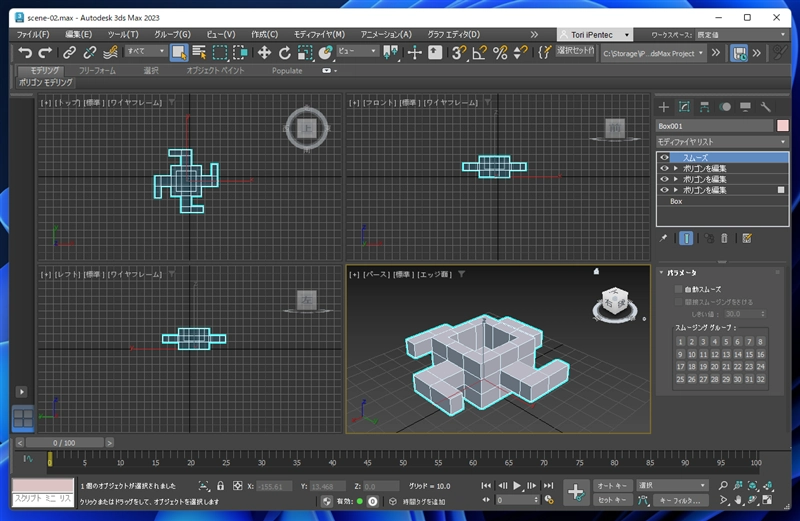Toggle the selection lock padlock
This screenshot has height=521, width=800.
220,486
